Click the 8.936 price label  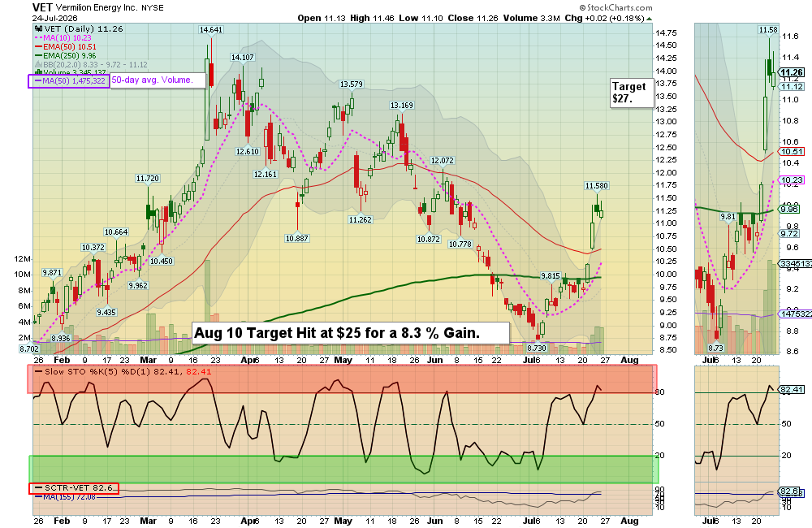click(61, 339)
